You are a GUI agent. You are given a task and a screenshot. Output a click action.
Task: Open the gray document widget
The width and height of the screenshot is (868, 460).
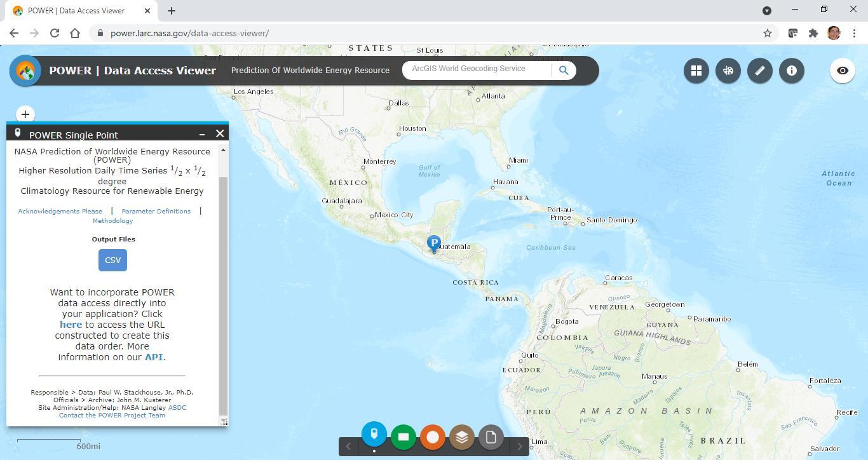pyautogui.click(x=491, y=437)
